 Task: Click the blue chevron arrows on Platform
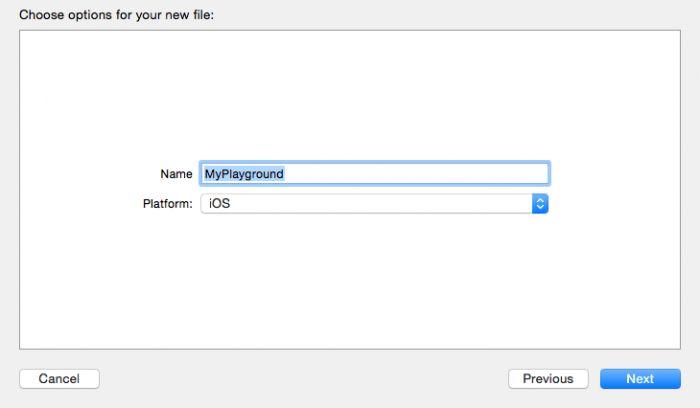click(540, 204)
